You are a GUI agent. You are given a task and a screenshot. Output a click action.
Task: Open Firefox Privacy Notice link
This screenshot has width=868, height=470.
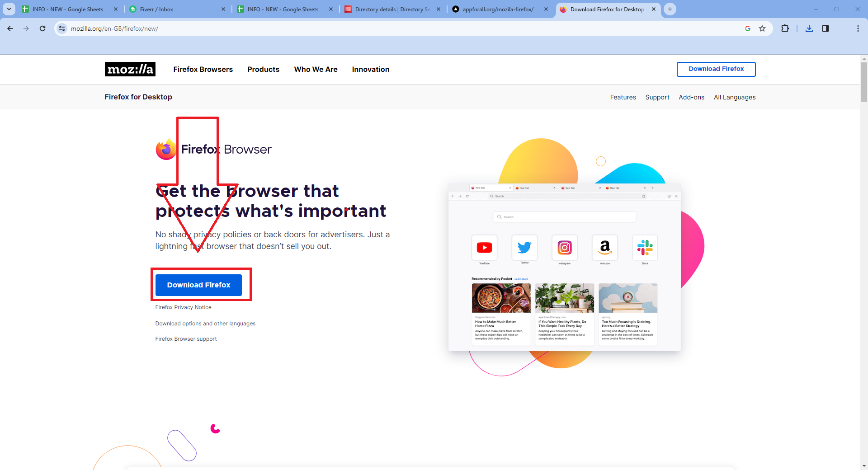tap(183, 307)
